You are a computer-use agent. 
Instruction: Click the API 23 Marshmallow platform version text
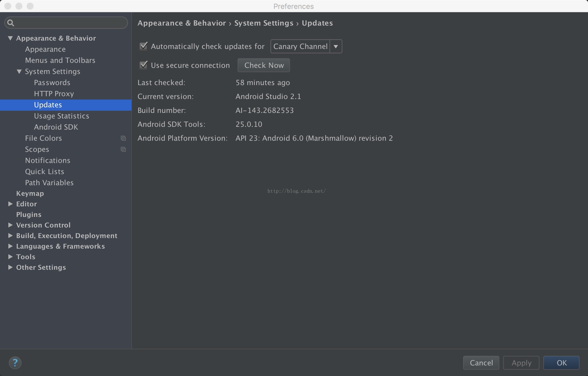point(314,138)
